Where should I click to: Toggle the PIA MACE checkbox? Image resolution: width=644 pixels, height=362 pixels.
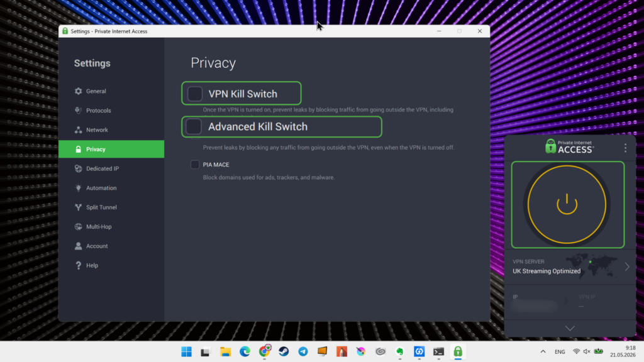tap(195, 165)
